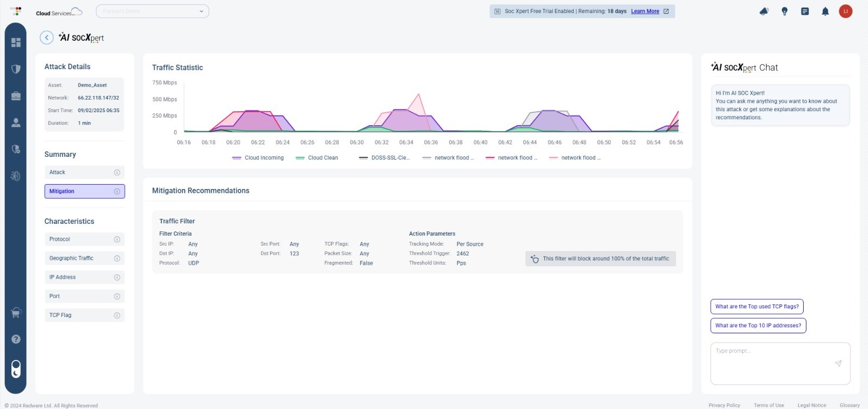Click the send arrow in the chat box

(838, 363)
